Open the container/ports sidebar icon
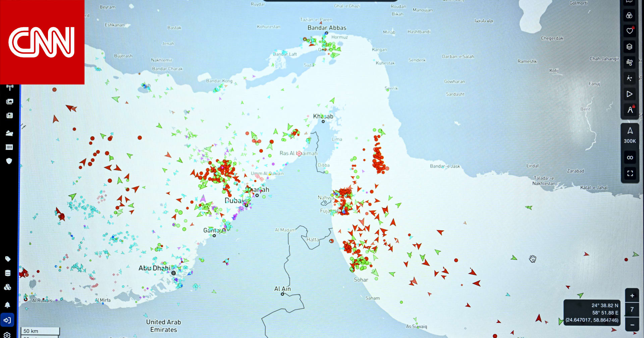This screenshot has width=644, height=338. coord(9,147)
